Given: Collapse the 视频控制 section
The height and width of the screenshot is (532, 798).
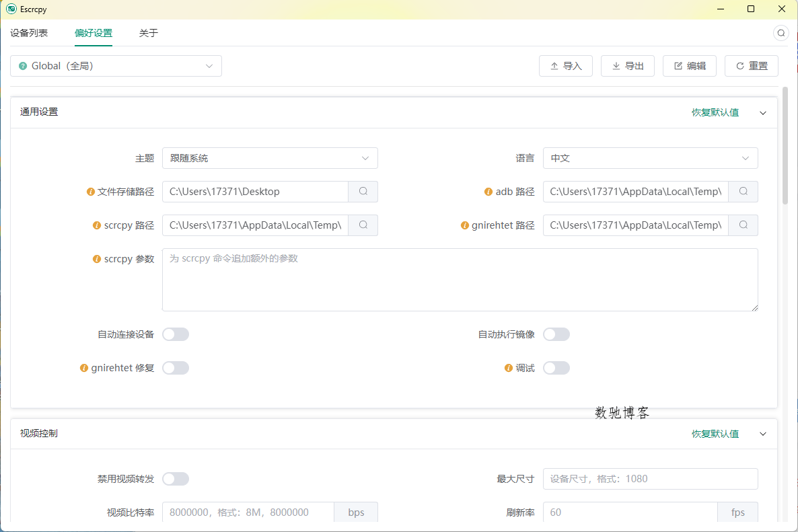Looking at the screenshot, I should click(x=763, y=434).
